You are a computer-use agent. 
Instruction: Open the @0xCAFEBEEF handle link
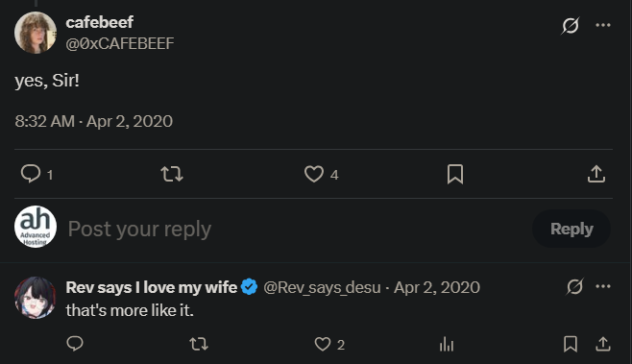120,43
